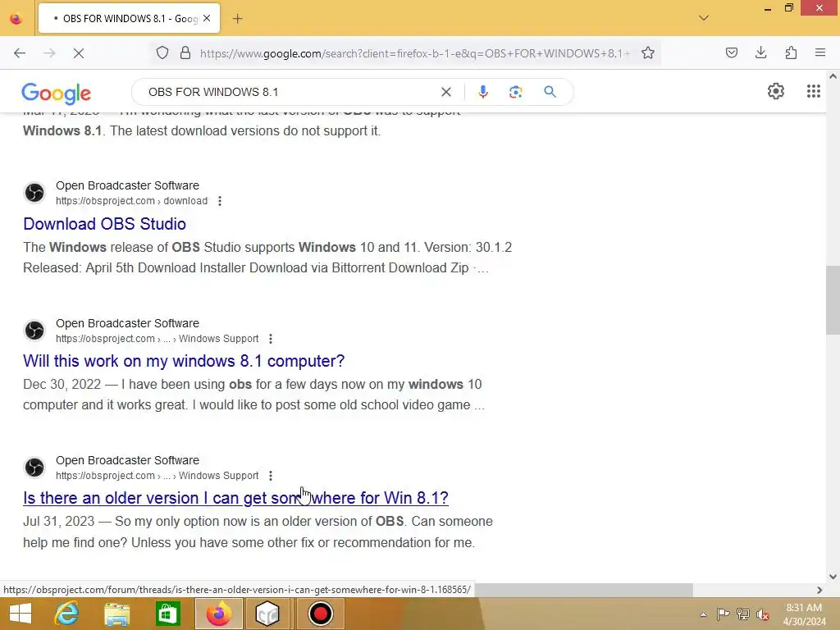
Task: Open the Firefox downloads panel
Action: pos(760,52)
